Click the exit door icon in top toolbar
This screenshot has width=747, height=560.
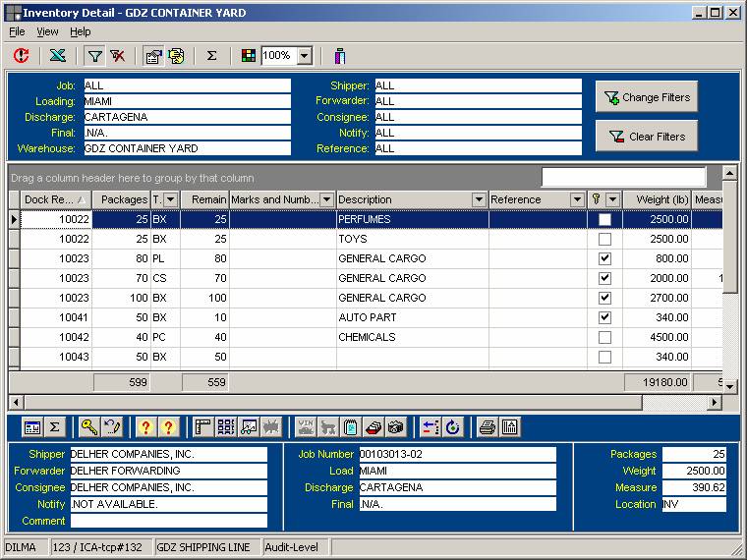click(x=340, y=56)
